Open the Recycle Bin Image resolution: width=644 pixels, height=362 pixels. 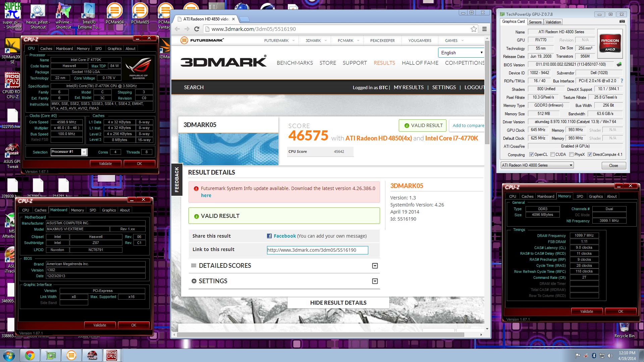pos(624,330)
